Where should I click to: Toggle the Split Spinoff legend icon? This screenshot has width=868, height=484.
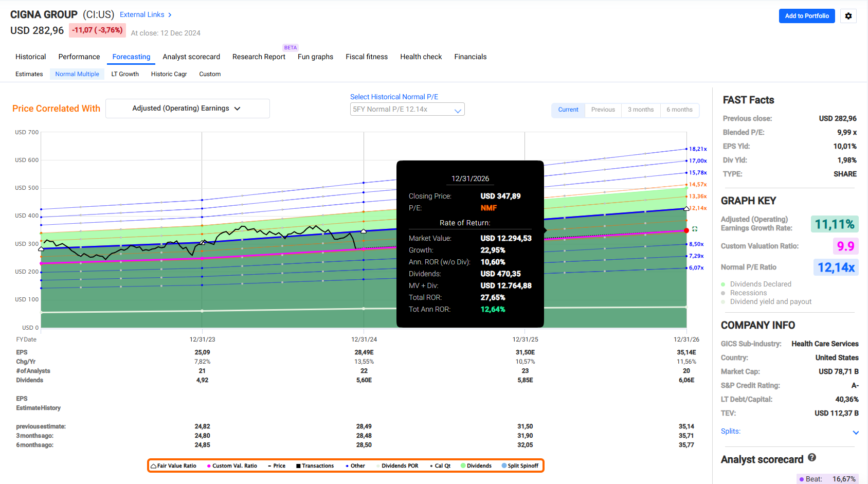pos(504,465)
